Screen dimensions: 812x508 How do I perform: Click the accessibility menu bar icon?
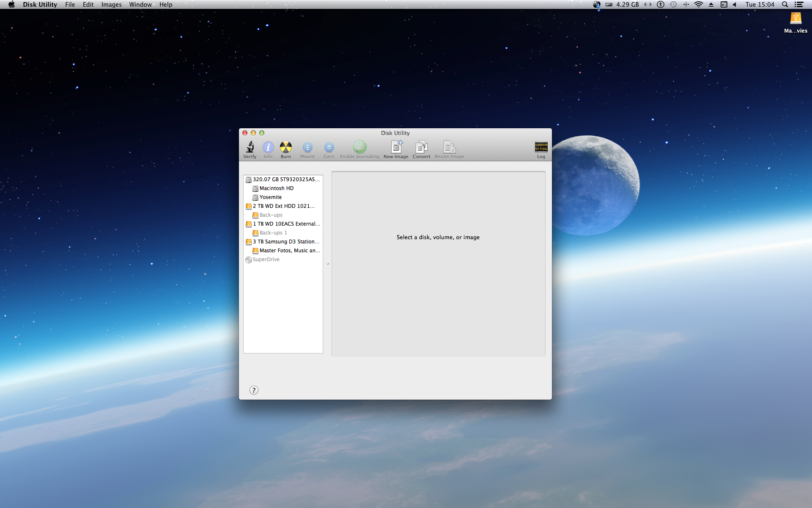click(x=661, y=5)
